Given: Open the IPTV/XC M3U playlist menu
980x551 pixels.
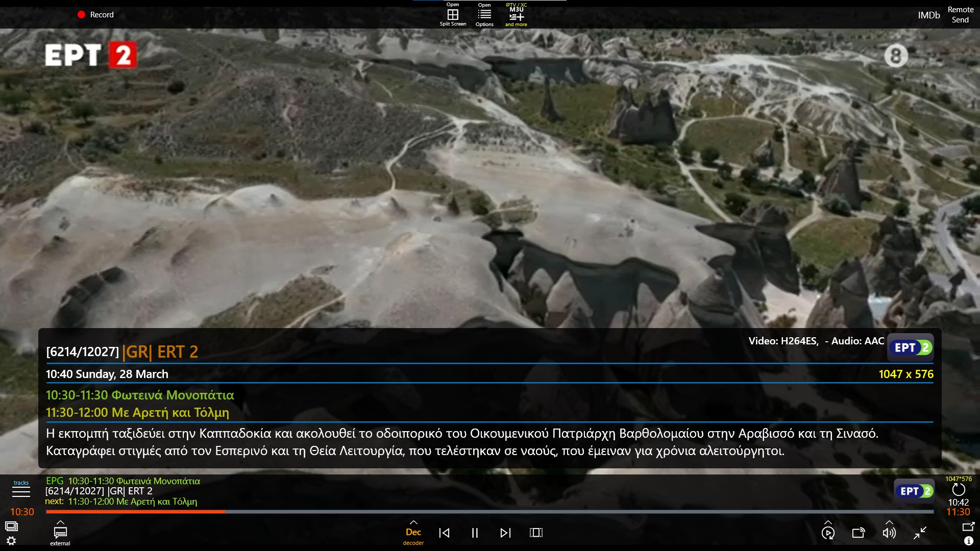Looking at the screenshot, I should tap(515, 14).
